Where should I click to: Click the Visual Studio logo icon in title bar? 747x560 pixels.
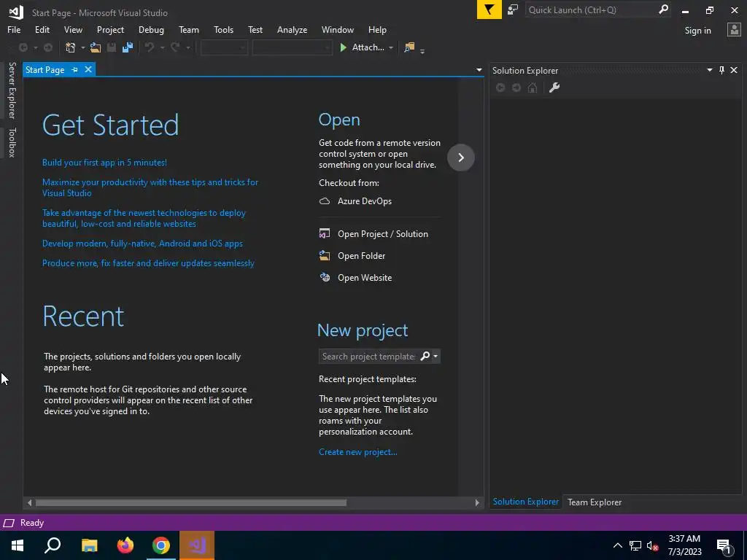click(16, 12)
